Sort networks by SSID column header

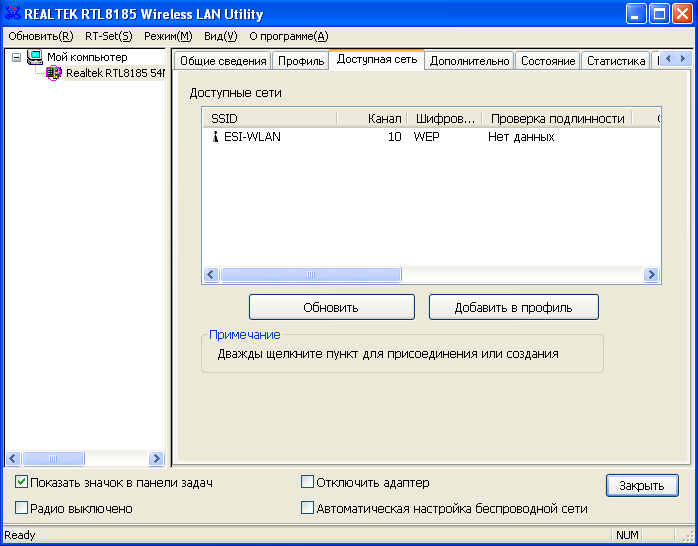click(x=270, y=118)
